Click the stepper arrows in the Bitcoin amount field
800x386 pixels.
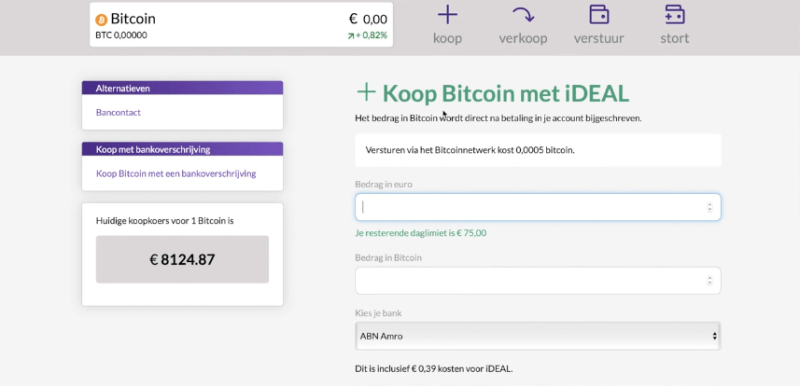point(709,280)
